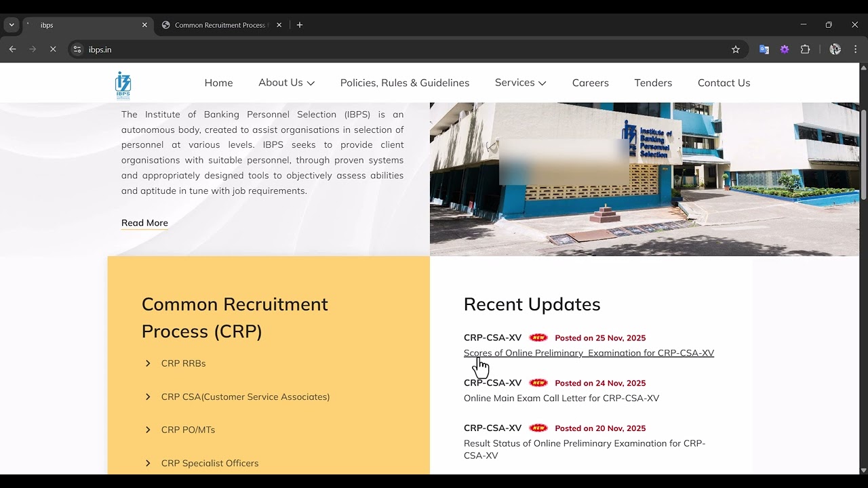Click the 'Recent Updates' heading

[532, 304]
